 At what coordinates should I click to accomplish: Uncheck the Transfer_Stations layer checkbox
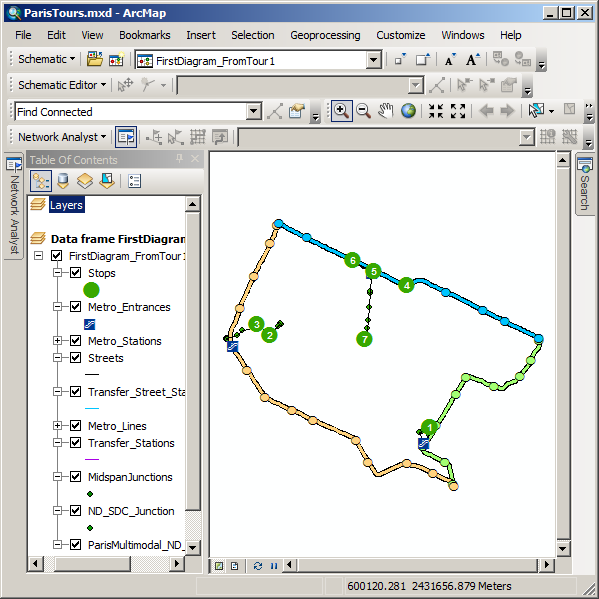(76, 443)
